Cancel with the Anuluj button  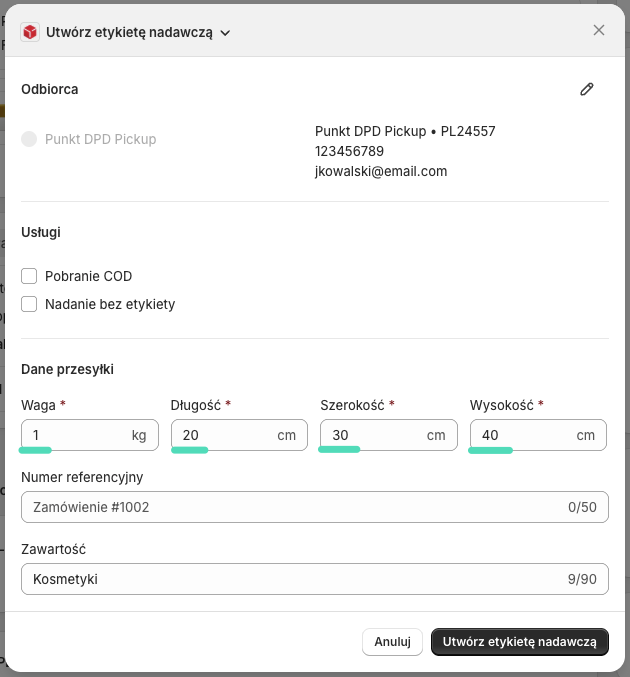coord(392,642)
